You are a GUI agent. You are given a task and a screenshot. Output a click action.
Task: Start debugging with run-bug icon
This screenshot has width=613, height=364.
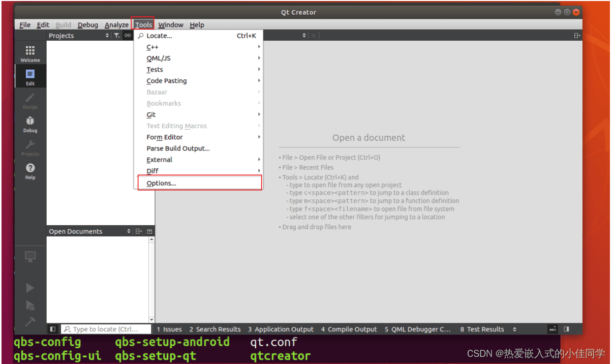point(30,305)
